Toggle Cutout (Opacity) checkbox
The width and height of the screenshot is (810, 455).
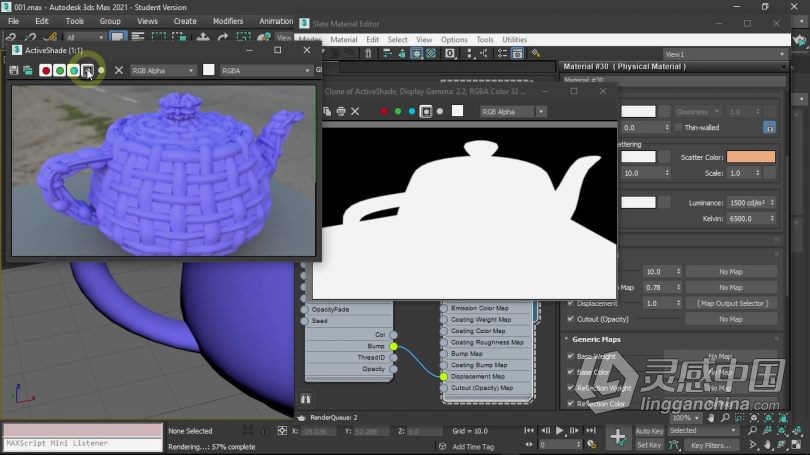point(571,319)
